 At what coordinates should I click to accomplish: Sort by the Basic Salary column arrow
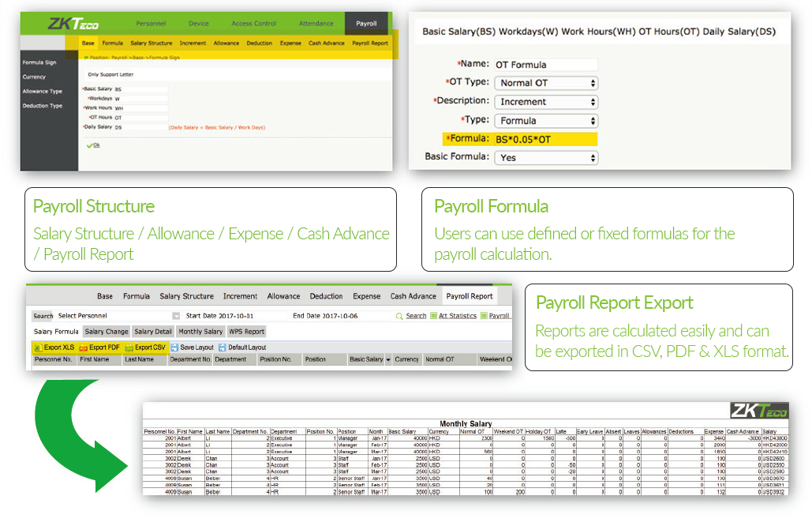point(388,360)
